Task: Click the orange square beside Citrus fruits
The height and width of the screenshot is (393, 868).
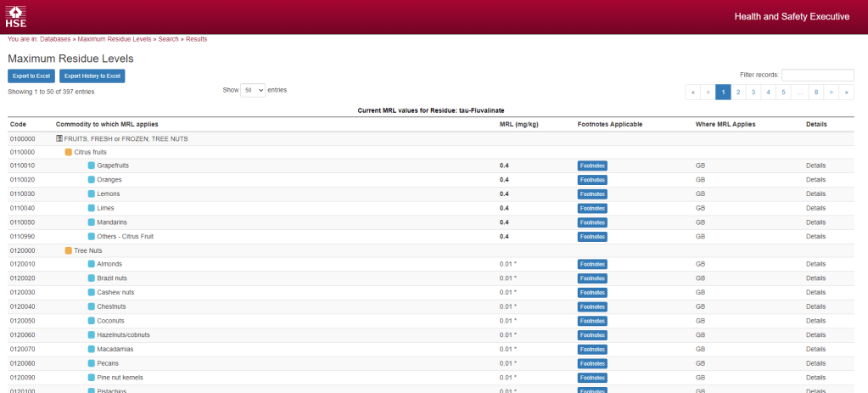Action: (69, 152)
